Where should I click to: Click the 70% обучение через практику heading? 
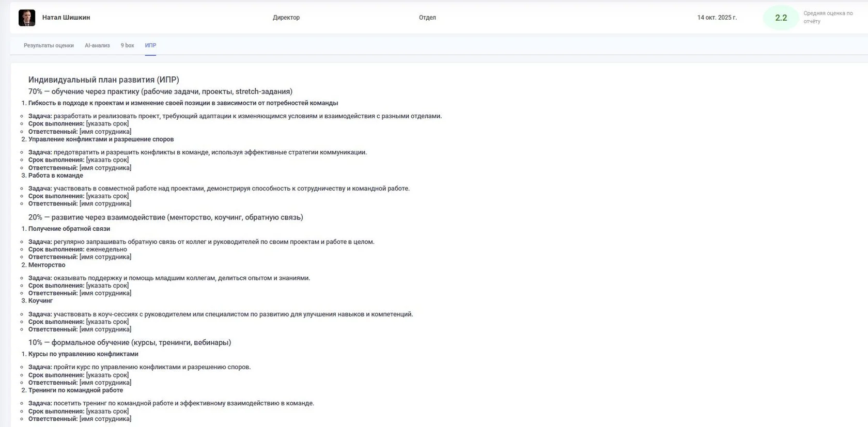pyautogui.click(x=160, y=91)
